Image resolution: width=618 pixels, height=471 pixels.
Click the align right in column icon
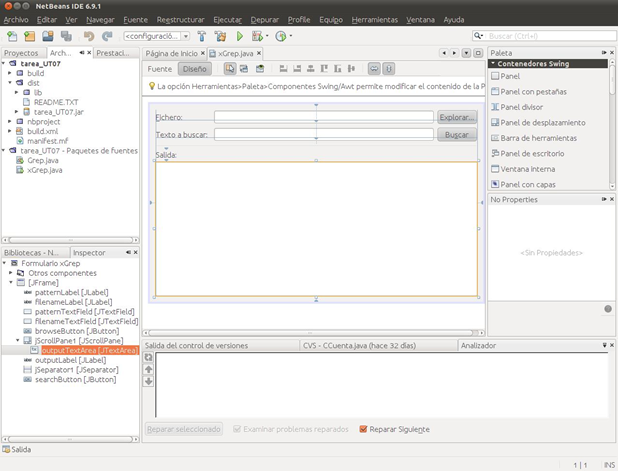click(x=297, y=69)
